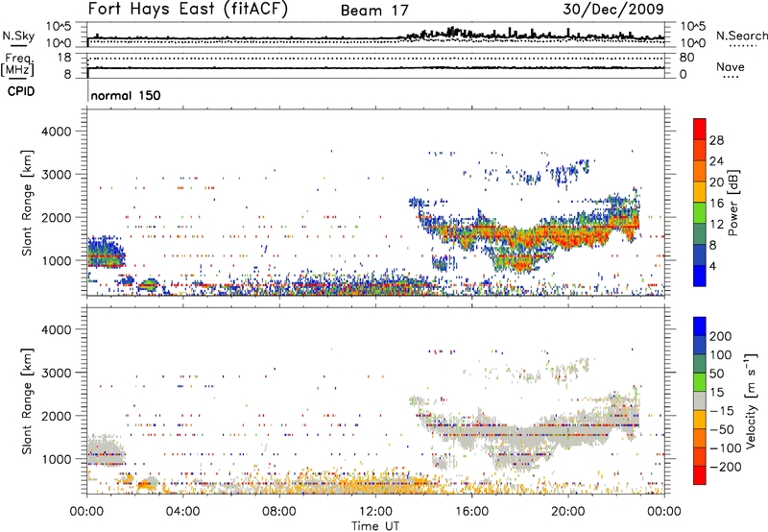This screenshot has width=768, height=532.
Task: Click the '15' velocity colorbar value
Action: click(716, 393)
